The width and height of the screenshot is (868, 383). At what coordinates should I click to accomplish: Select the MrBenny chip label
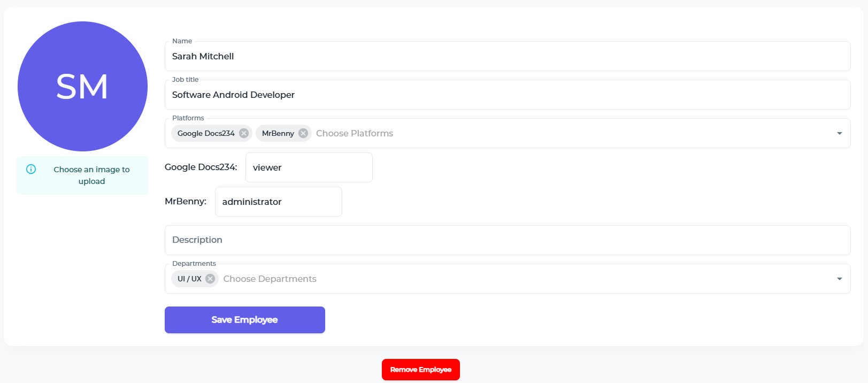coord(278,133)
